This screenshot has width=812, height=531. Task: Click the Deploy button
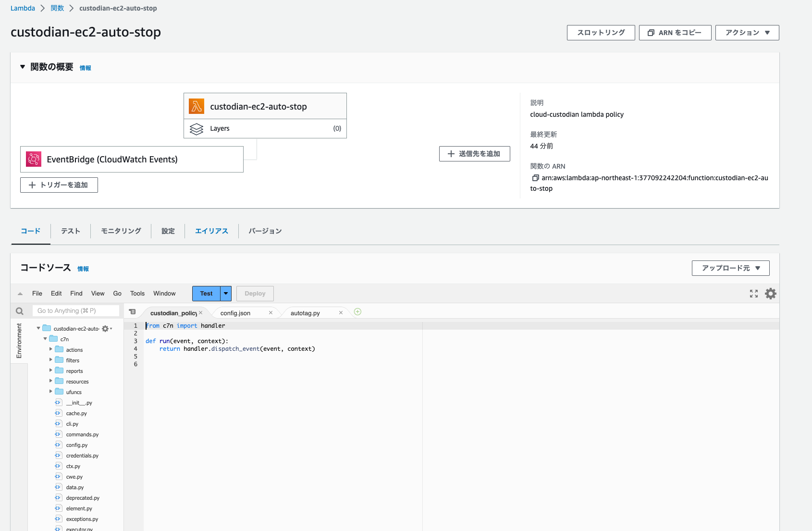(x=255, y=294)
